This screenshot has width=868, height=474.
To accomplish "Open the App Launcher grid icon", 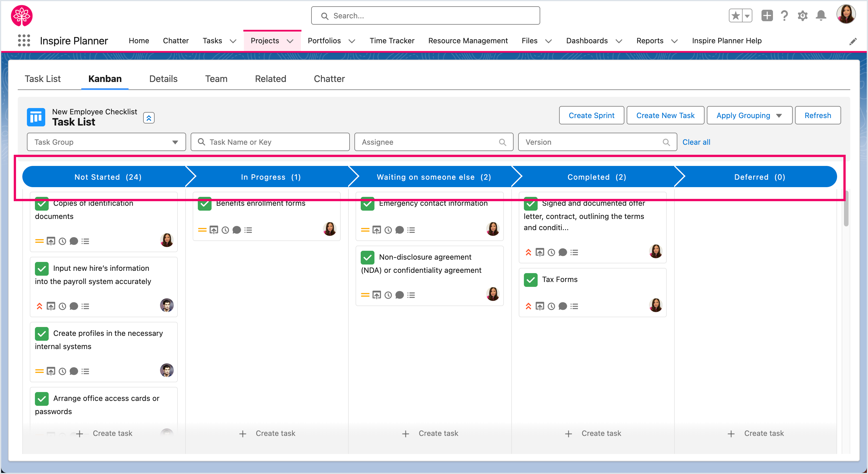I will [x=24, y=40].
